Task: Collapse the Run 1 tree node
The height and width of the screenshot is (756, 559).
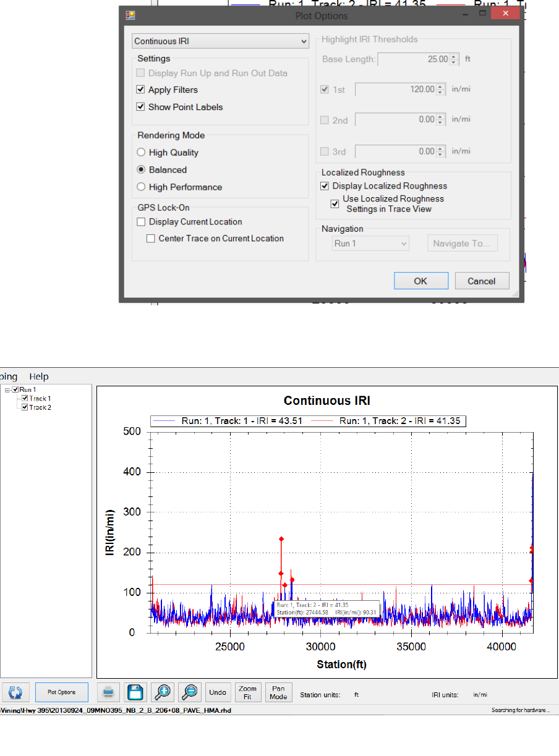Action: pyautogui.click(x=7, y=390)
